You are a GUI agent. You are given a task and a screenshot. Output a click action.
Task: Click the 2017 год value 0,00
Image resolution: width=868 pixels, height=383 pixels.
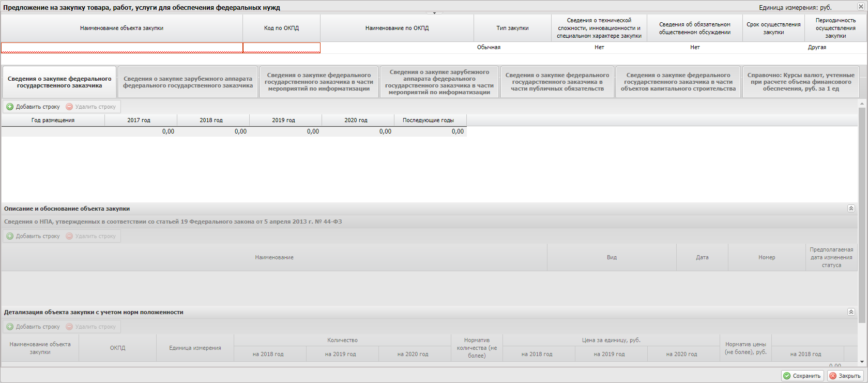141,131
